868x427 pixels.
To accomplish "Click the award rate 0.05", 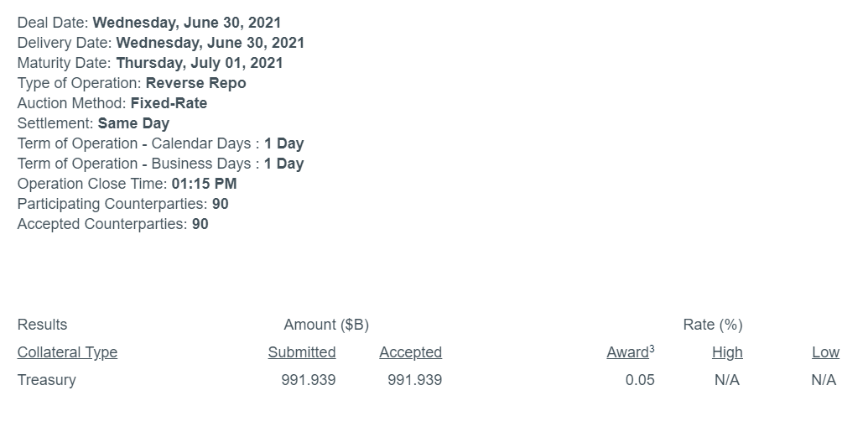I will (640, 380).
